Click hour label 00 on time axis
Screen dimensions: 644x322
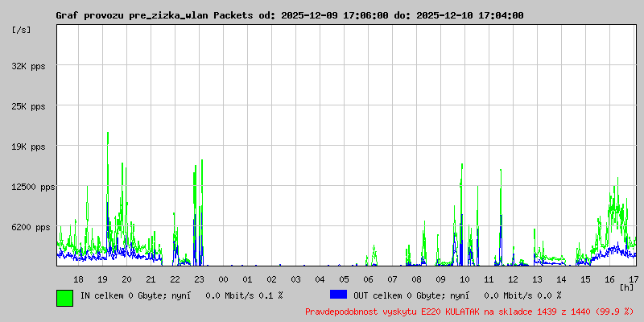pos(223,279)
